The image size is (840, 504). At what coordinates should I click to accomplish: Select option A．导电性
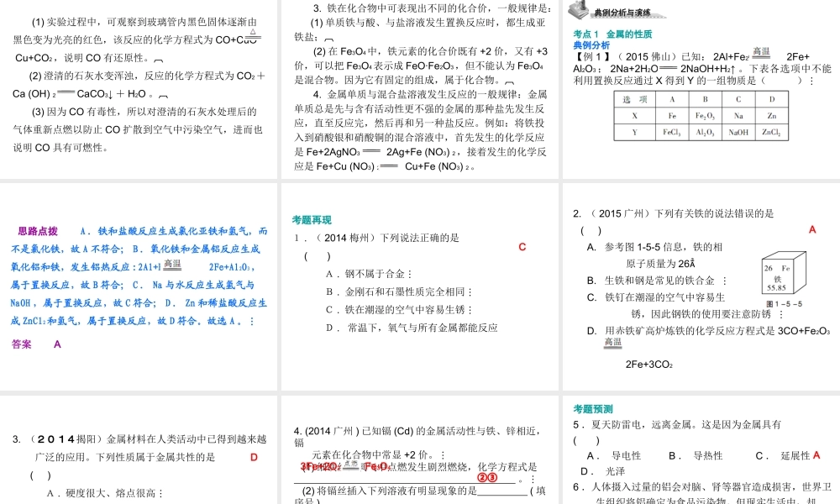coord(614,456)
